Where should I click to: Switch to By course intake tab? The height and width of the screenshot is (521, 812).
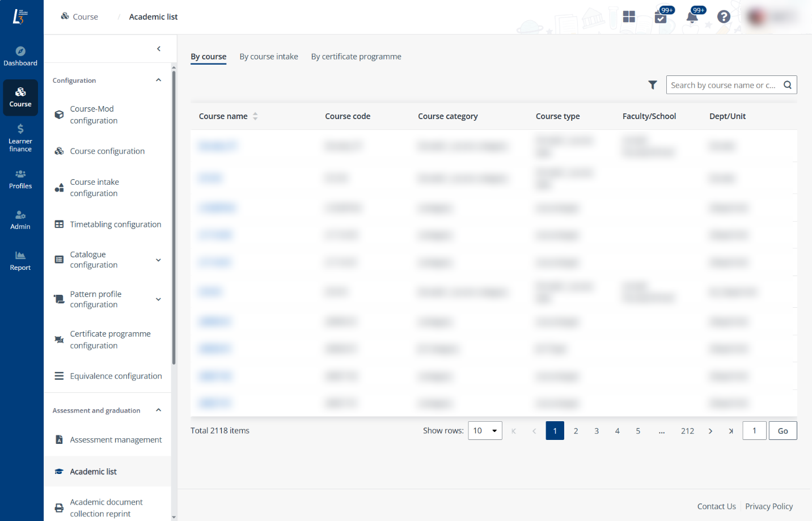tap(269, 57)
